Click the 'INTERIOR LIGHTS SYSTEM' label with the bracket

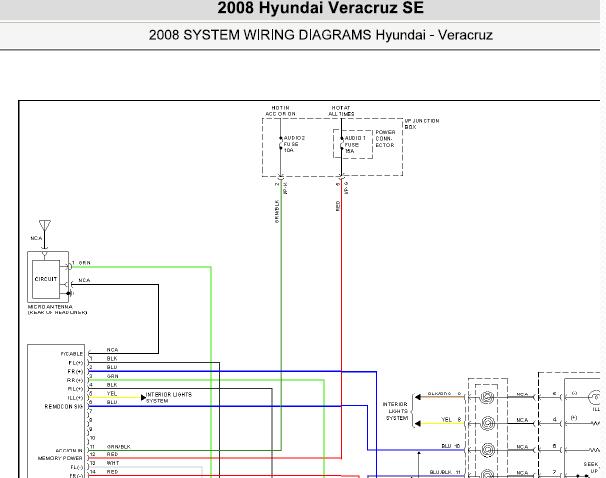point(395,411)
